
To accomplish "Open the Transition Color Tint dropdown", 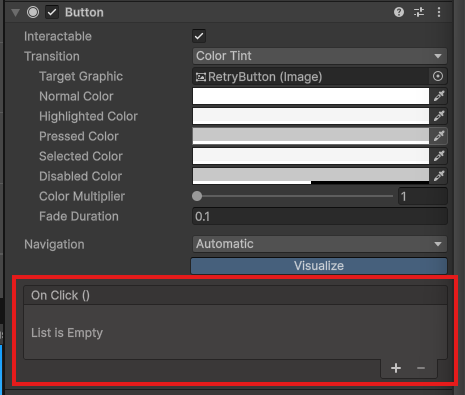I will click(x=320, y=56).
